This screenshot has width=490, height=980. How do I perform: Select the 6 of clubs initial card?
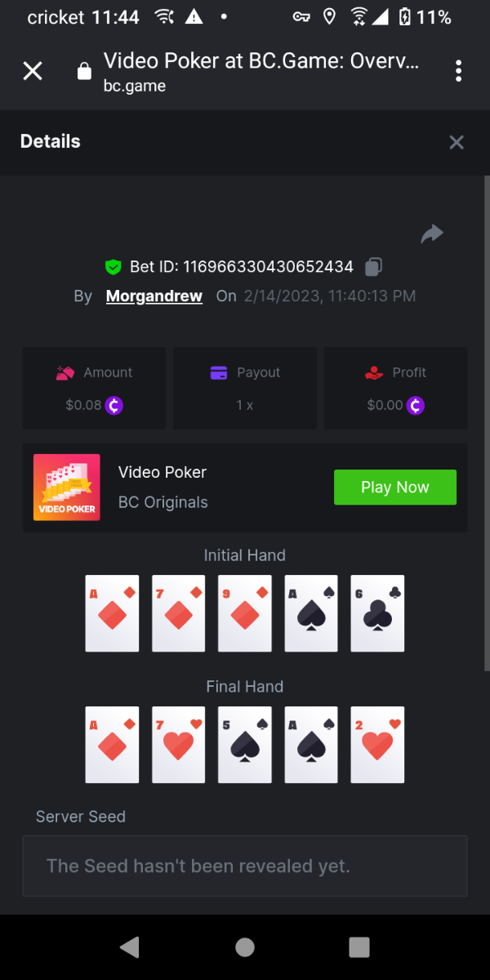pos(377,613)
